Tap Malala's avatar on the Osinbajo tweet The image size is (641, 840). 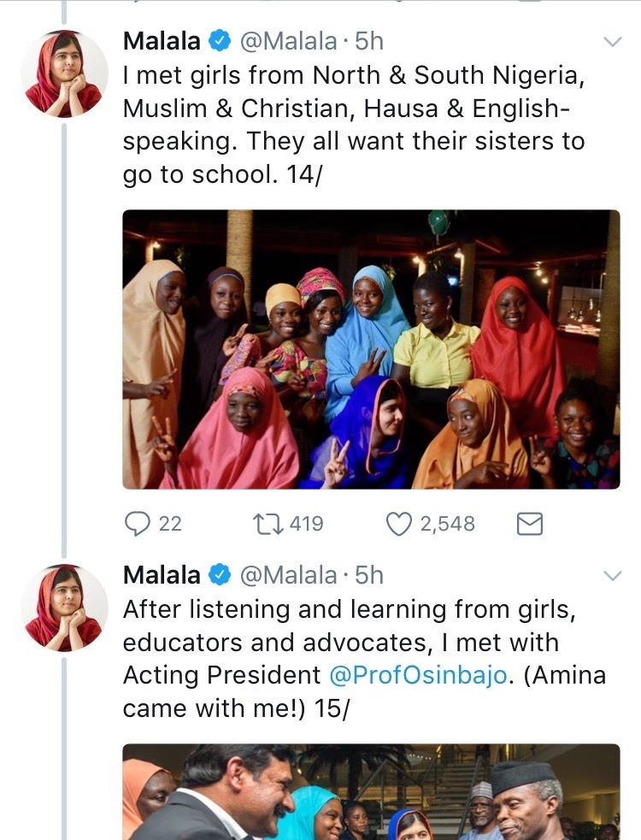(x=64, y=608)
